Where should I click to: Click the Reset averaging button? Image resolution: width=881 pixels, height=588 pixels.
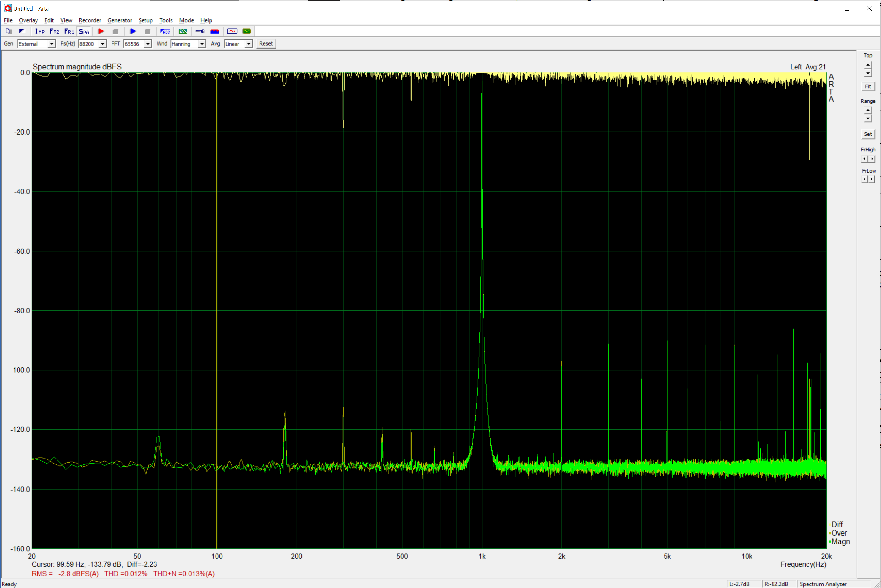266,44
